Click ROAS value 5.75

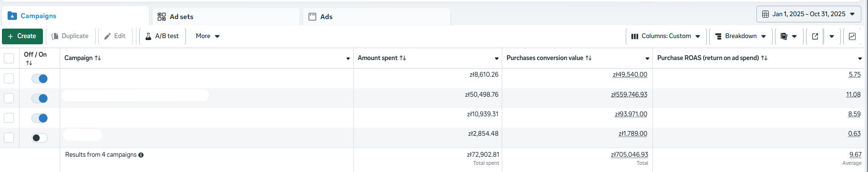[x=855, y=75]
